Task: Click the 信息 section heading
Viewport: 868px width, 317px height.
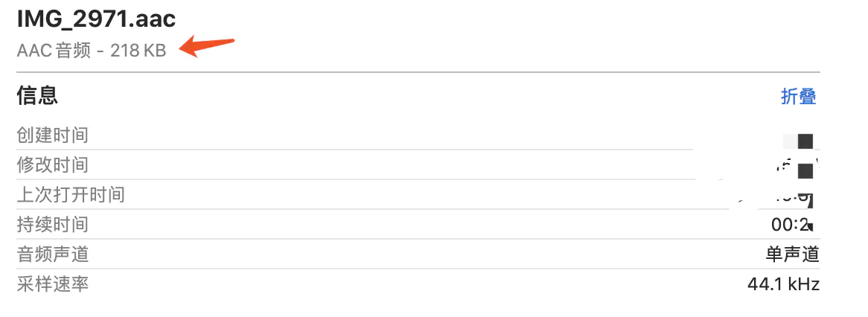Action: 37,96
